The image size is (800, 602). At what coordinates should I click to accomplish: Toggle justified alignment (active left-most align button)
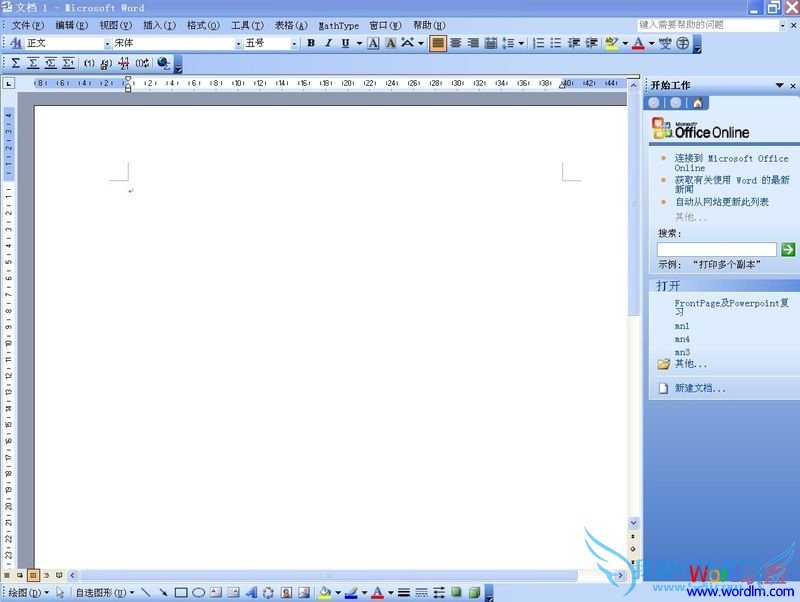[438, 43]
